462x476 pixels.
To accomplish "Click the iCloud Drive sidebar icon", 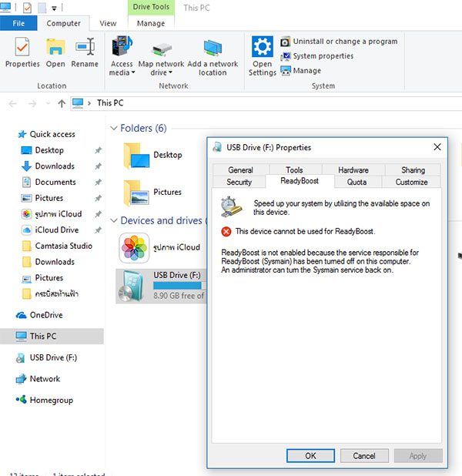I will click(x=26, y=230).
